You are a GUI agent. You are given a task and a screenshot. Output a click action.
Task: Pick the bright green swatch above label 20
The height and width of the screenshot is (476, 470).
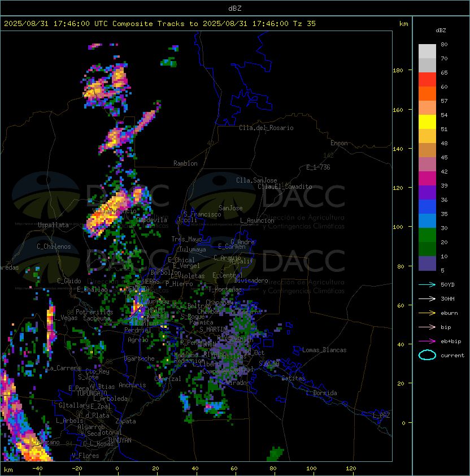427,235
